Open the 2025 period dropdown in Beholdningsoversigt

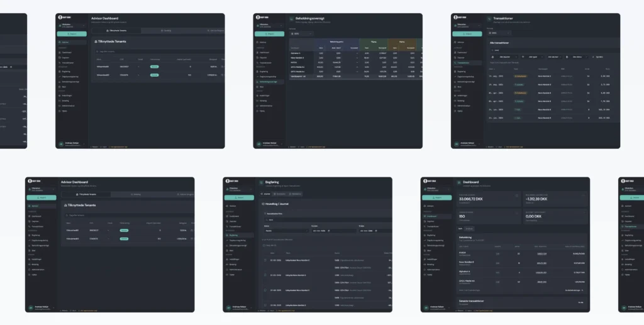point(301,34)
